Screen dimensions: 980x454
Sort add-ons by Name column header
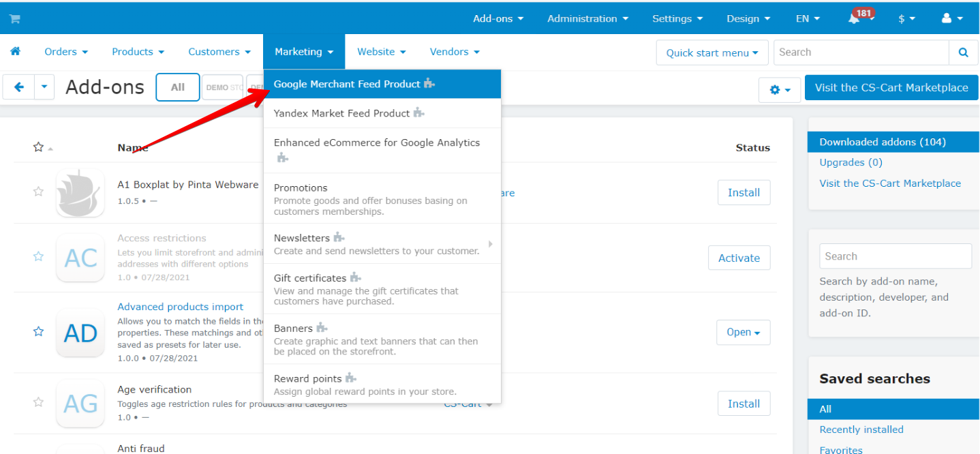click(x=133, y=147)
